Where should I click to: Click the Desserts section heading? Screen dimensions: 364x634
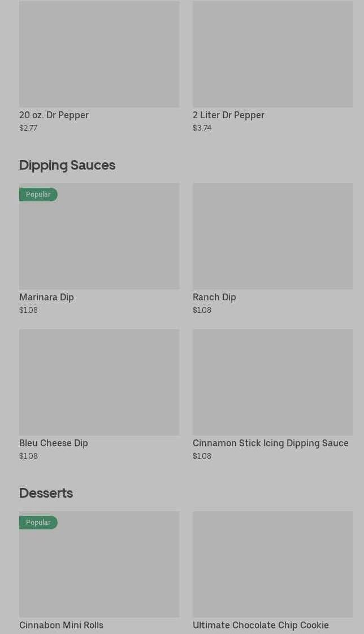46,493
